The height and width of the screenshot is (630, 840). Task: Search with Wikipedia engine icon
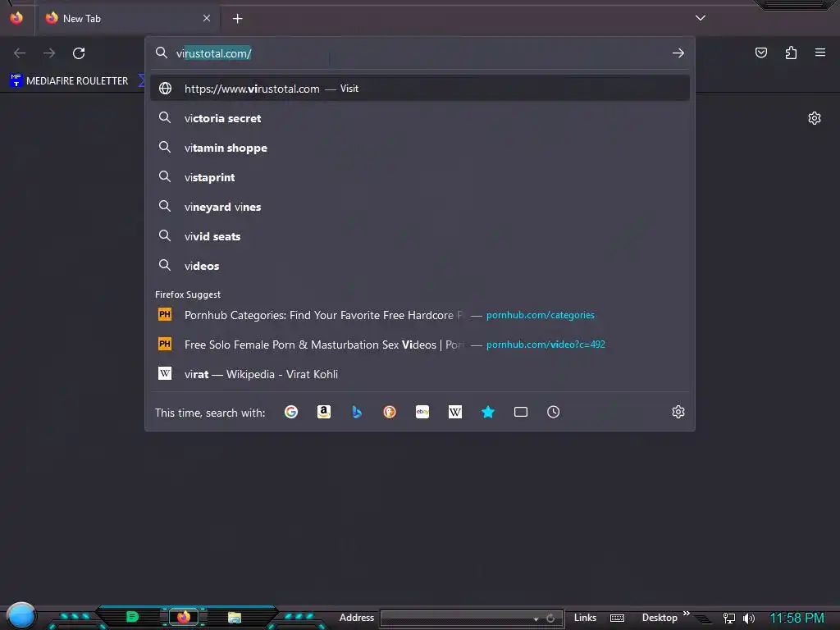[454, 412]
